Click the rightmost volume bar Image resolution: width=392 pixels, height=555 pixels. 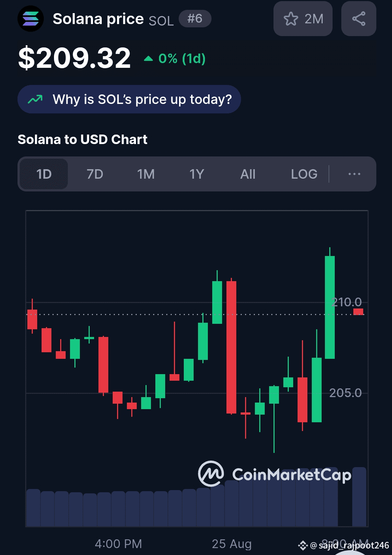359,497
